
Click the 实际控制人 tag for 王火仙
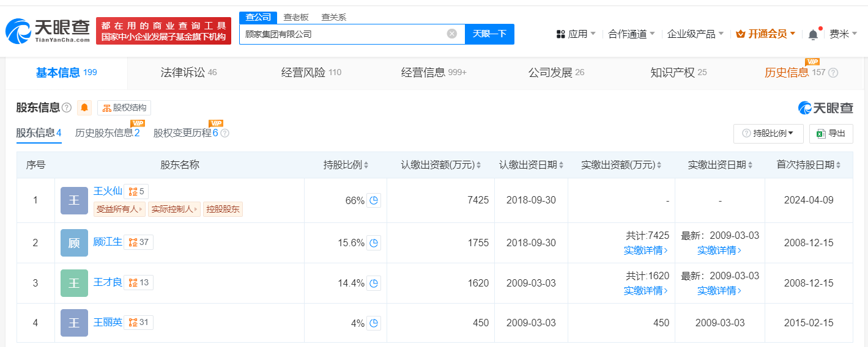point(174,209)
